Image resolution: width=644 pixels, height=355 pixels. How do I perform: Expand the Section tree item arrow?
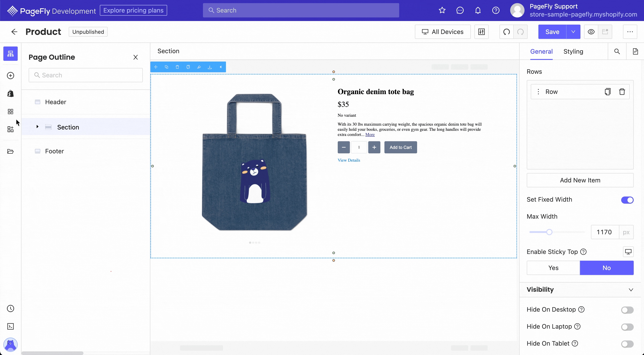37,127
